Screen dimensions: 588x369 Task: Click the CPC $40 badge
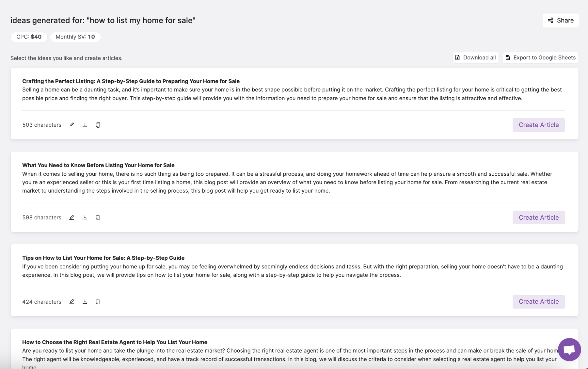[29, 37]
